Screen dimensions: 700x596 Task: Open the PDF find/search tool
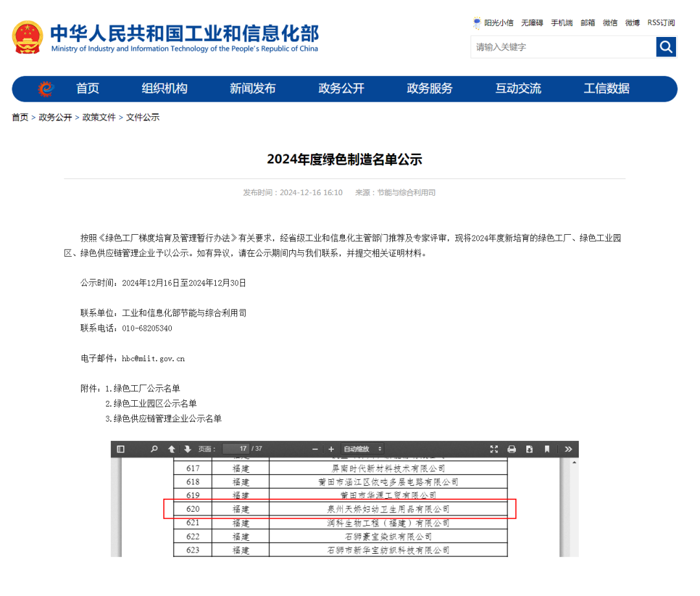tap(154, 449)
